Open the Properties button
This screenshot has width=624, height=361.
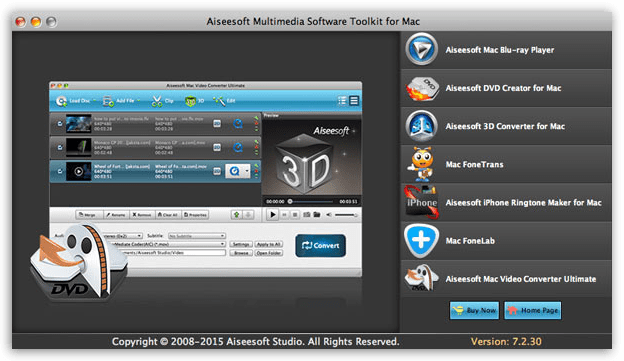coord(195,215)
